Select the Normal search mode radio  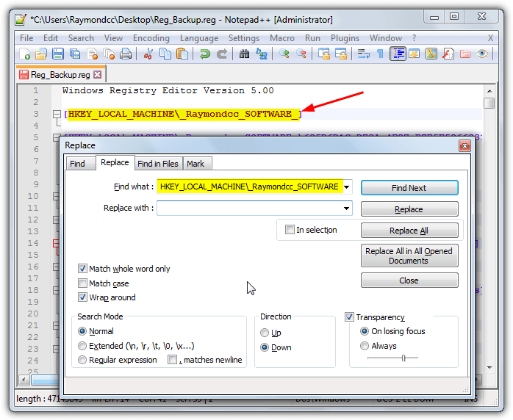(x=82, y=331)
